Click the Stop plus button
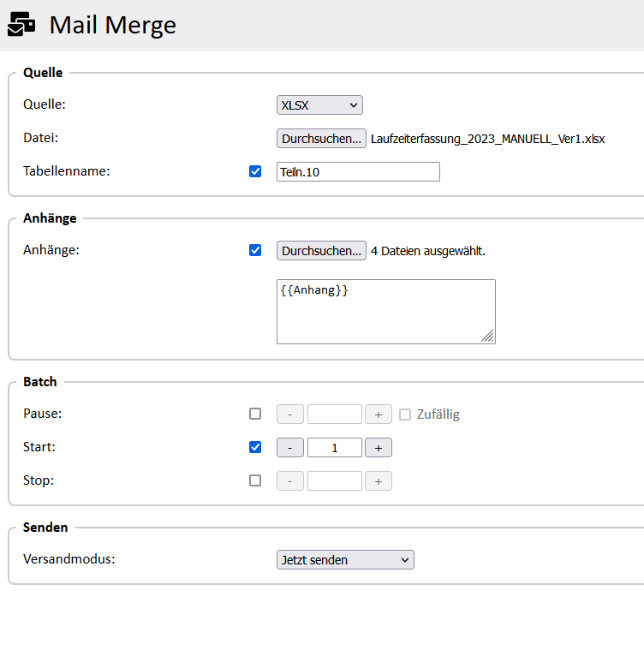The width and height of the screenshot is (644, 668). pyautogui.click(x=379, y=481)
